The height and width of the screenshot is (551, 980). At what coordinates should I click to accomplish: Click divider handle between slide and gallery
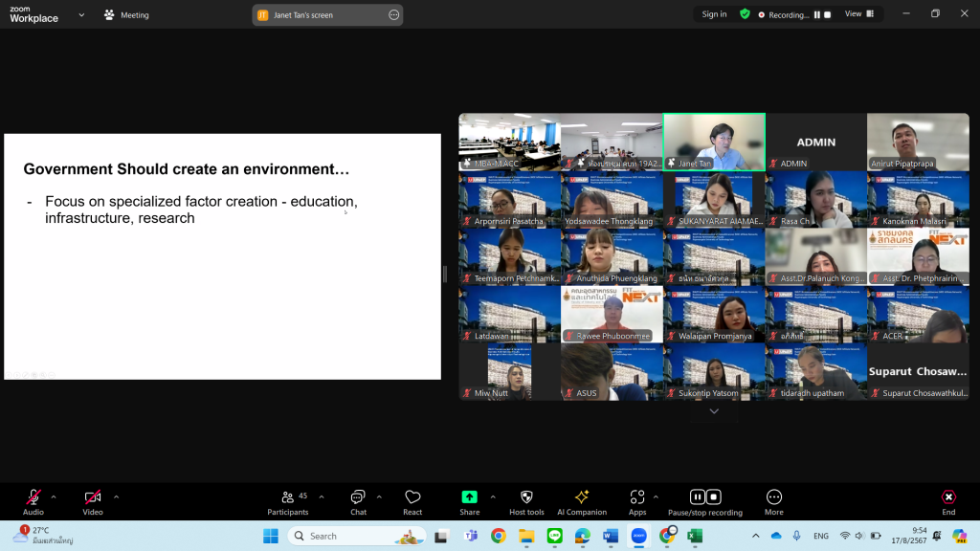[444, 275]
